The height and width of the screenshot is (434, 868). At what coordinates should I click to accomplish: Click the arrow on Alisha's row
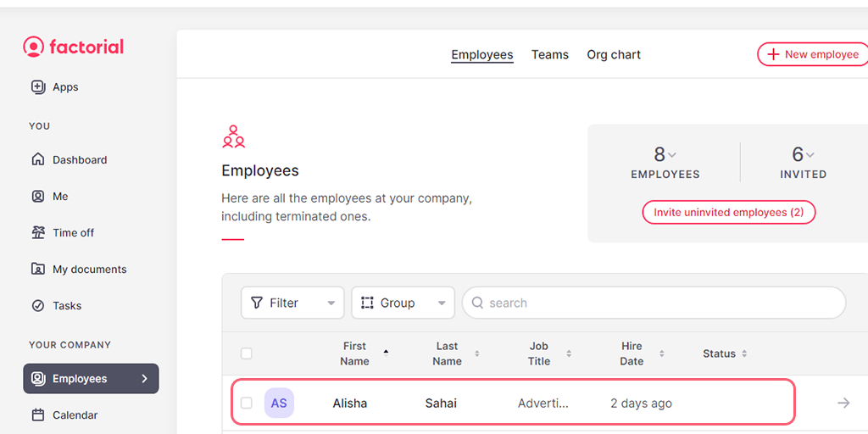click(843, 403)
